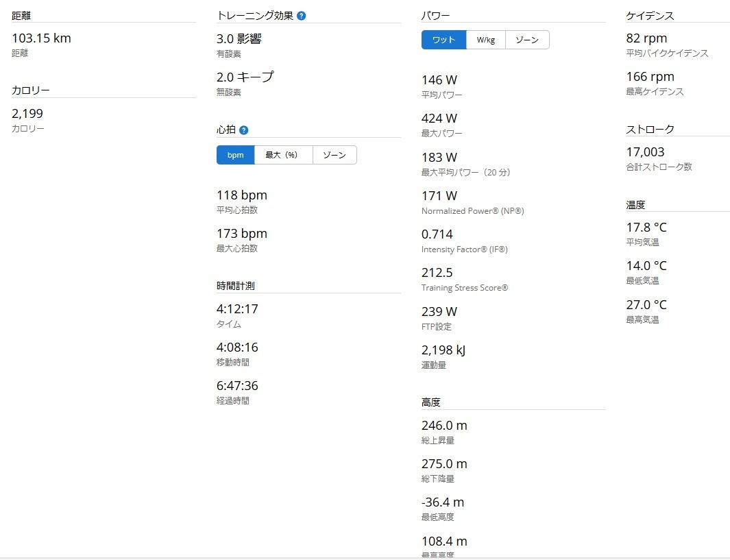Click the 17.8 °C average temperature value
The width and height of the screenshot is (730, 560).
tap(646, 227)
